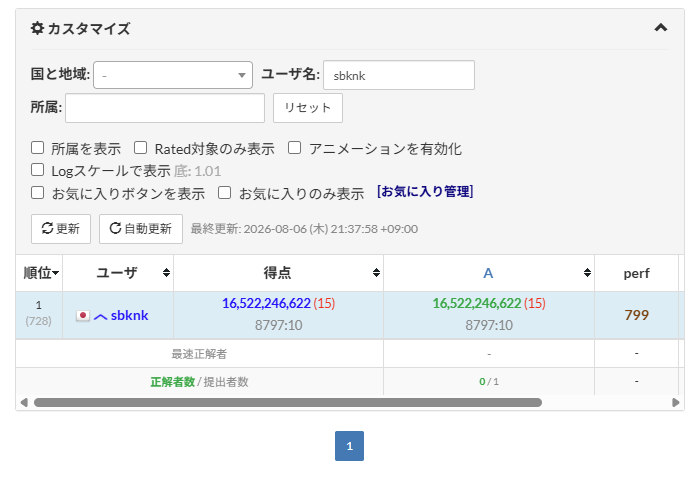Click the A column sort arrows

(587, 273)
